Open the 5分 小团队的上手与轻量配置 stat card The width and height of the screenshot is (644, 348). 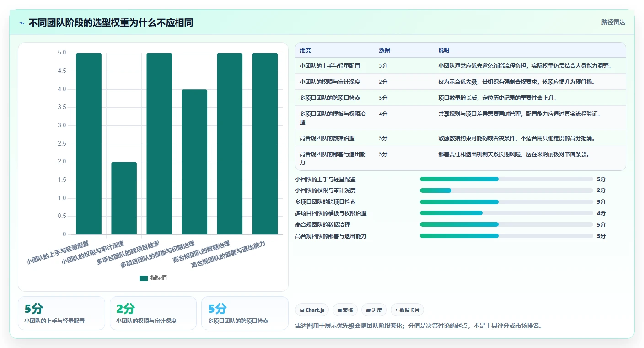[61, 313]
